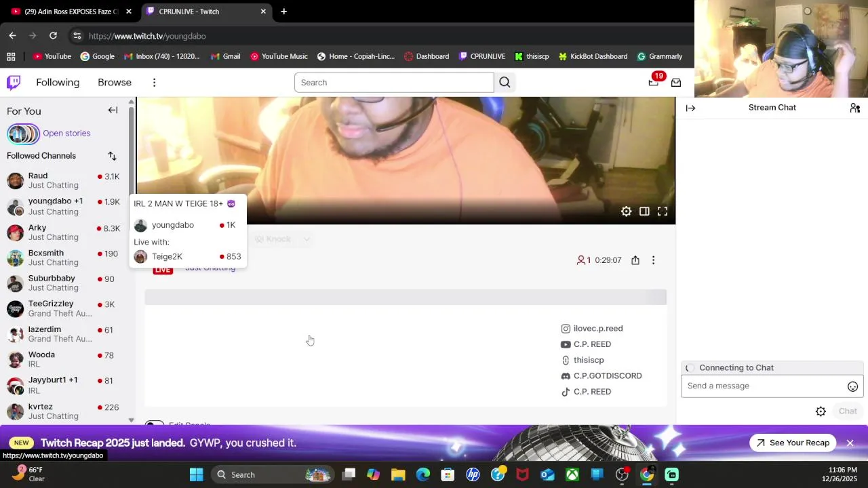Click the sidebar scroll down arrow
This screenshot has height=488, width=868.
click(x=131, y=420)
